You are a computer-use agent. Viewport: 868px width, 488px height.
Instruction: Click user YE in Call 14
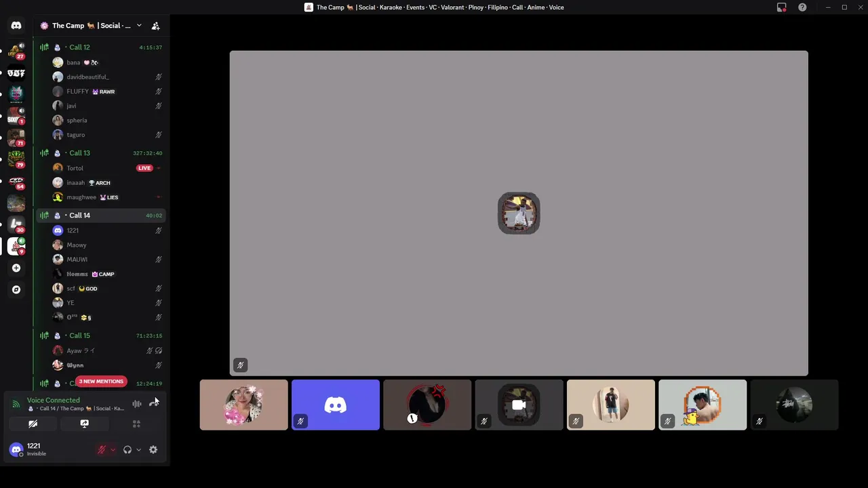[x=70, y=303]
